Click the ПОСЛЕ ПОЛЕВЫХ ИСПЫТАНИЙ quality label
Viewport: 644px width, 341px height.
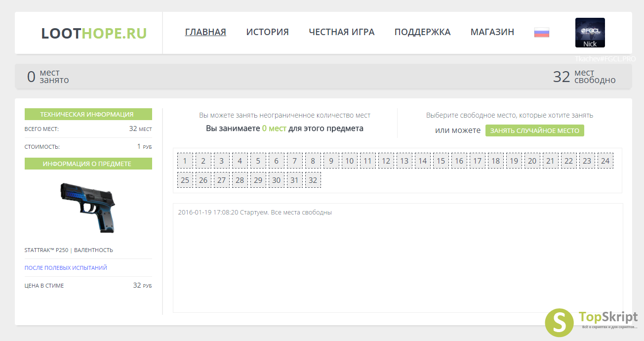(x=66, y=268)
